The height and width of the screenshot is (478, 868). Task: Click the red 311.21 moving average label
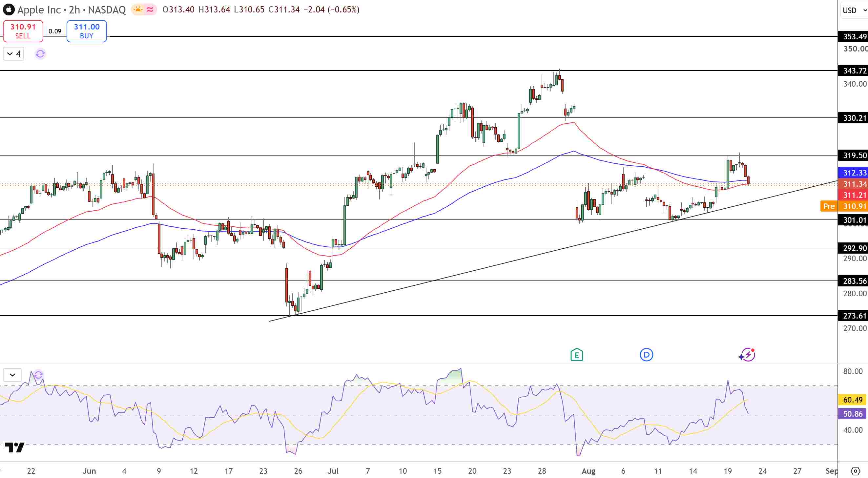[853, 195]
